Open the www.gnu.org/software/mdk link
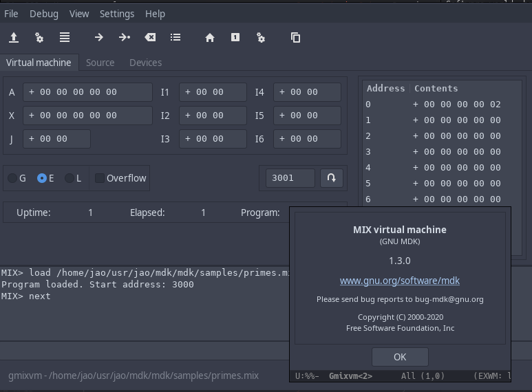The height and width of the screenshot is (392, 532). pyautogui.click(x=400, y=281)
